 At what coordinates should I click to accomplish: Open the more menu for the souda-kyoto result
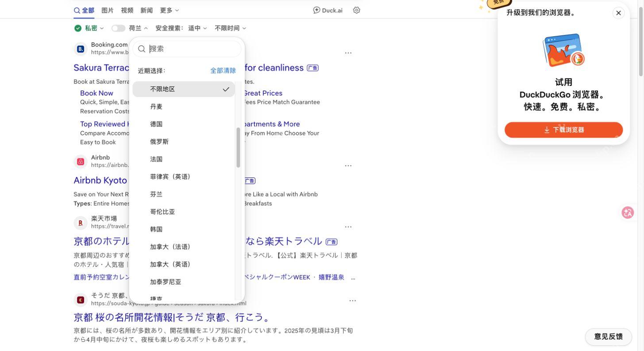[353, 301]
